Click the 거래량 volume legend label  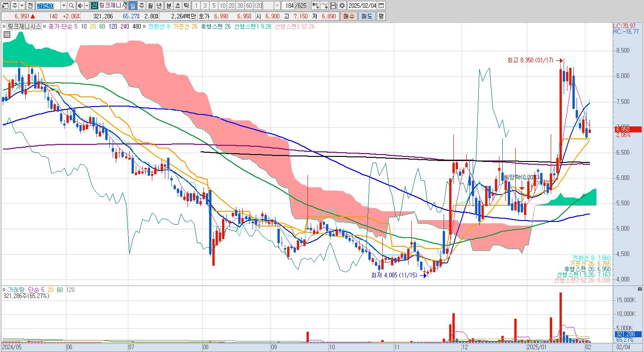(x=15, y=290)
